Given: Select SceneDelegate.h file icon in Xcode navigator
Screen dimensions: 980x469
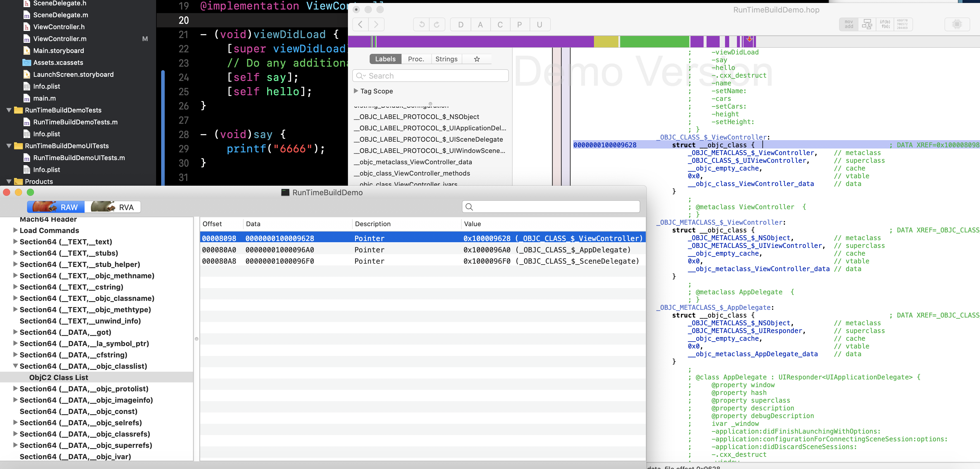Looking at the screenshot, I should pyautogui.click(x=27, y=3).
